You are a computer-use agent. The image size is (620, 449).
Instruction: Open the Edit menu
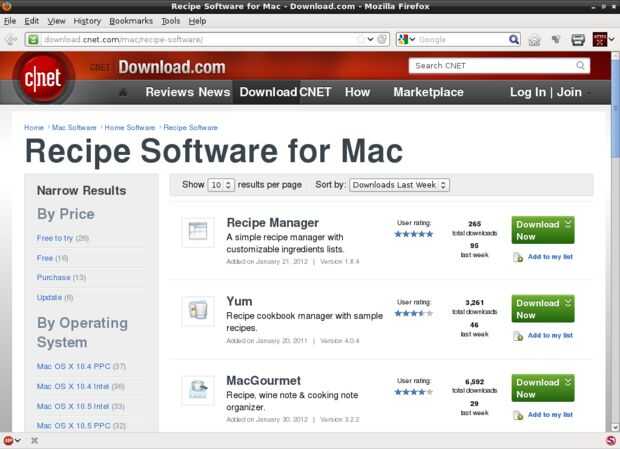tap(32, 21)
